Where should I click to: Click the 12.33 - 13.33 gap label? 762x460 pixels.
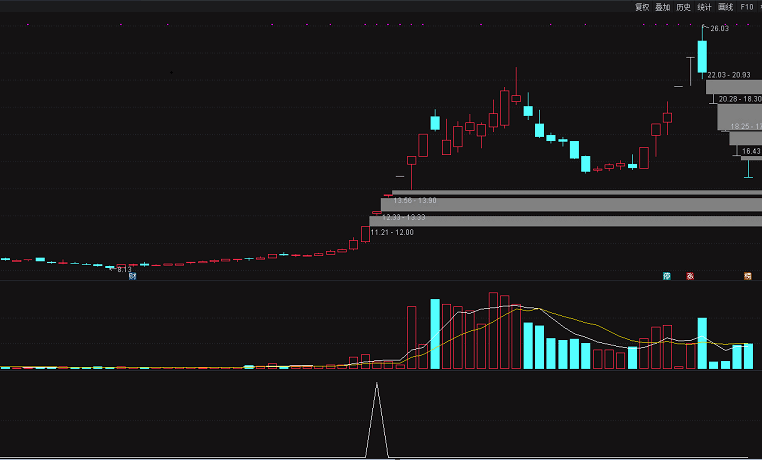403,217
